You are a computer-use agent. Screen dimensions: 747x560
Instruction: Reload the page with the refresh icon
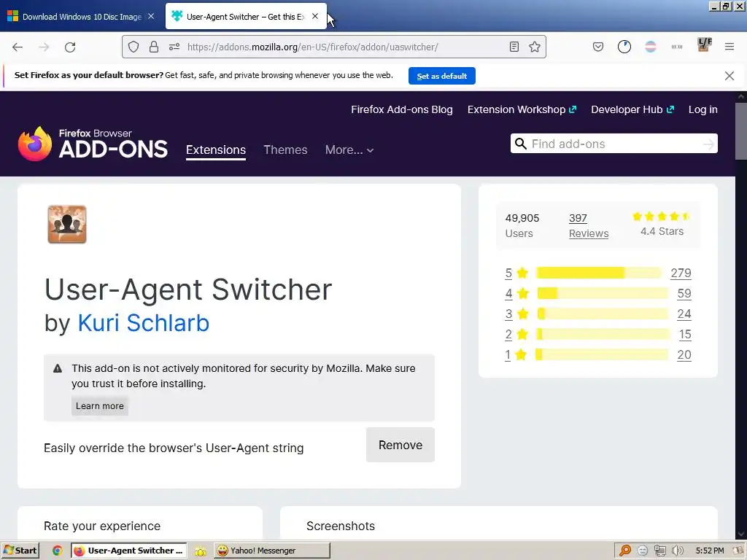(70, 47)
